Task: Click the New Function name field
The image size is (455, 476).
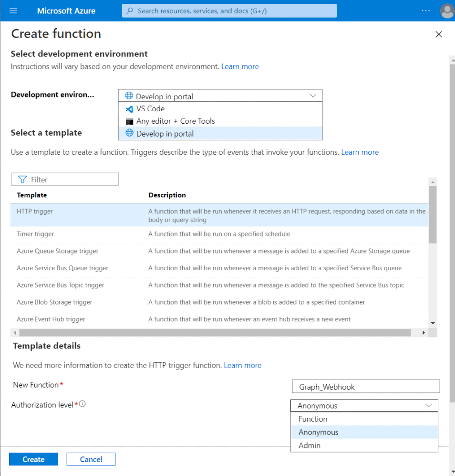Action: pos(366,386)
